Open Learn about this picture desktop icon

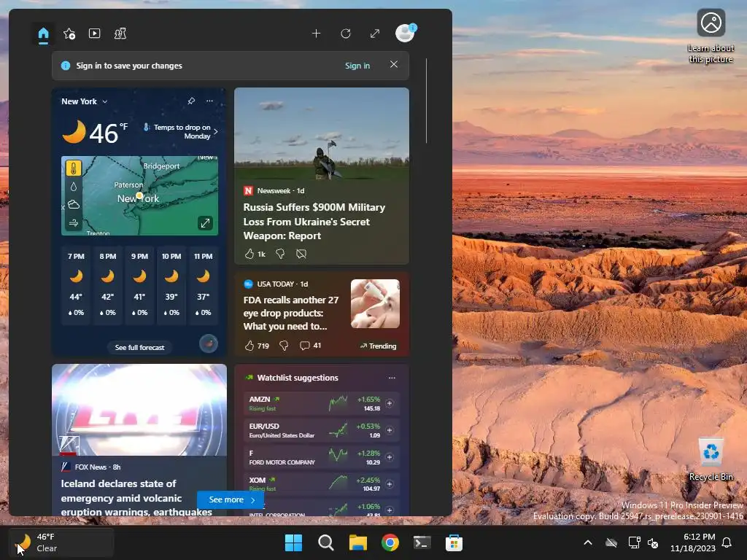point(711,36)
